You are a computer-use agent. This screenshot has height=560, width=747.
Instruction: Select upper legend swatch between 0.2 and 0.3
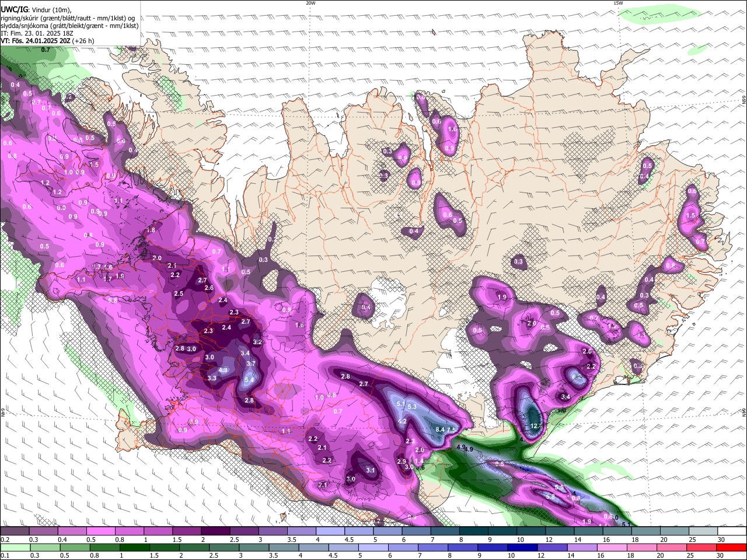pyautogui.click(x=14, y=531)
